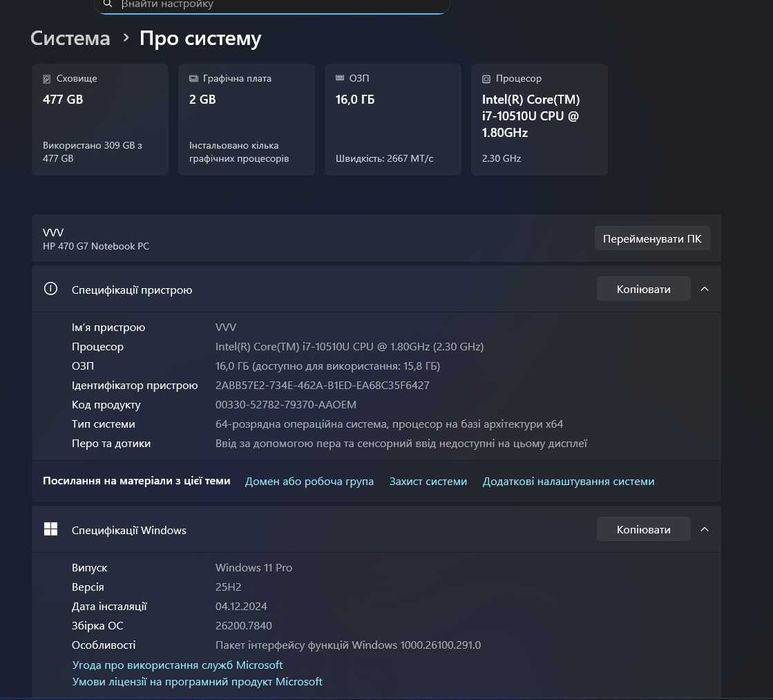The height and width of the screenshot is (700, 773).
Task: Click the Сховище storage icon
Action: click(47, 79)
